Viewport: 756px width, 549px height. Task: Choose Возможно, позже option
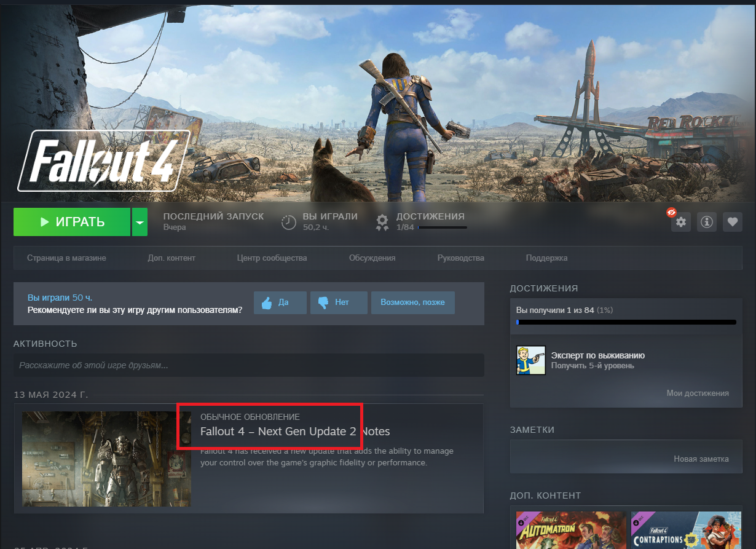(412, 302)
